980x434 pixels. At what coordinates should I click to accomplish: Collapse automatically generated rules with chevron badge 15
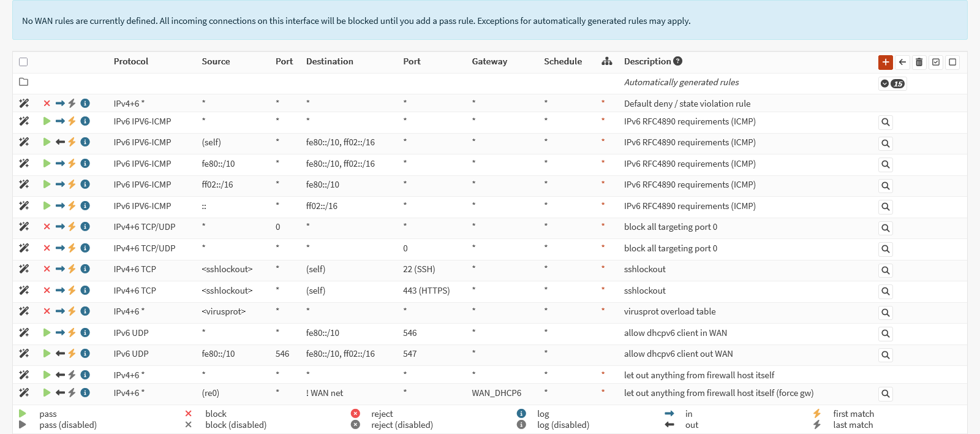coord(892,84)
